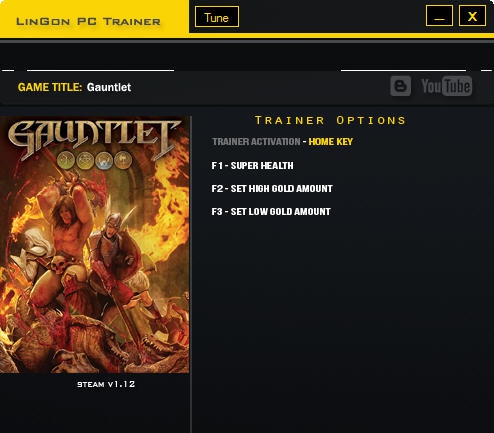Open the Blogger icon link
494x433 pixels.
pos(400,86)
